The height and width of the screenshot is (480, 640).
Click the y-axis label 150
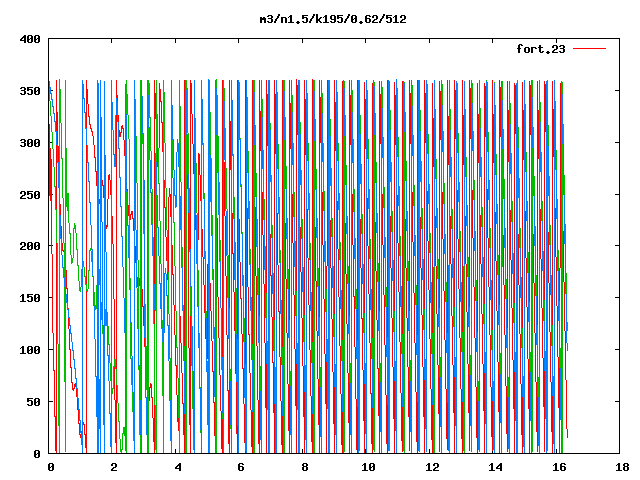coord(30,298)
